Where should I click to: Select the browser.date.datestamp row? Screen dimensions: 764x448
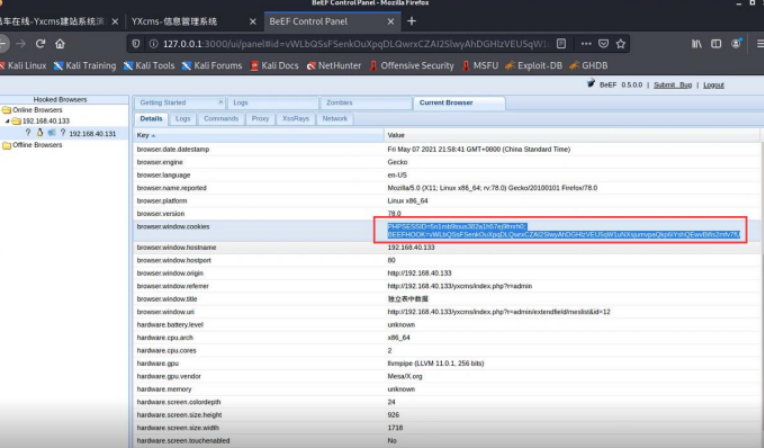click(x=447, y=149)
